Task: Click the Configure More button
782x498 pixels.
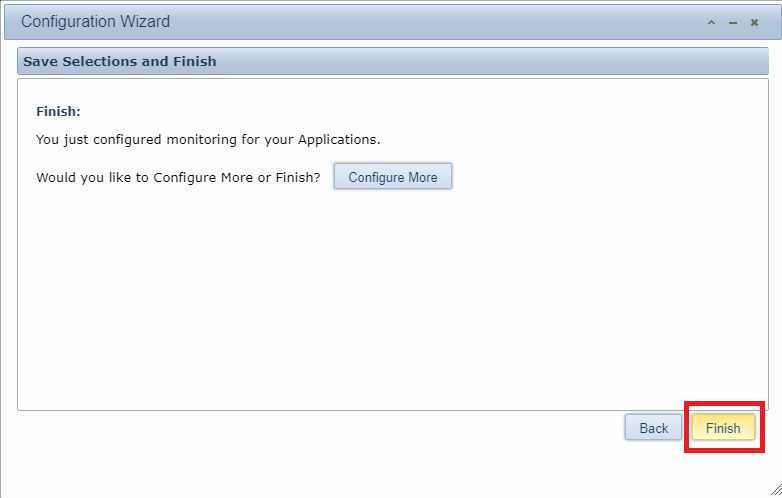Action: click(392, 177)
